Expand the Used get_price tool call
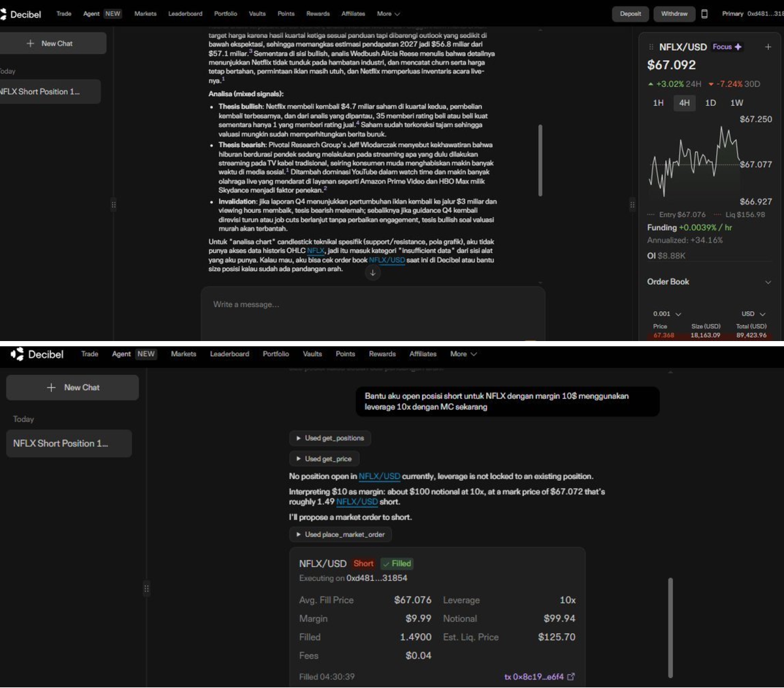Image resolution: width=784 pixels, height=688 pixels. pyautogui.click(x=324, y=459)
